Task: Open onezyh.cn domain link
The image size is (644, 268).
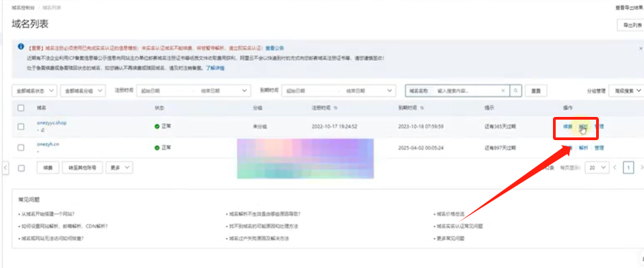Action: [48, 144]
